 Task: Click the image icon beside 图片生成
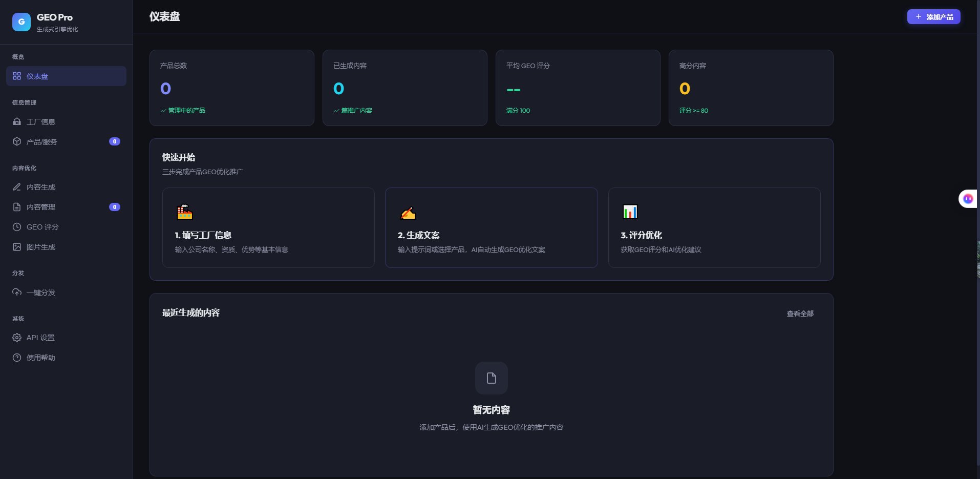17,247
